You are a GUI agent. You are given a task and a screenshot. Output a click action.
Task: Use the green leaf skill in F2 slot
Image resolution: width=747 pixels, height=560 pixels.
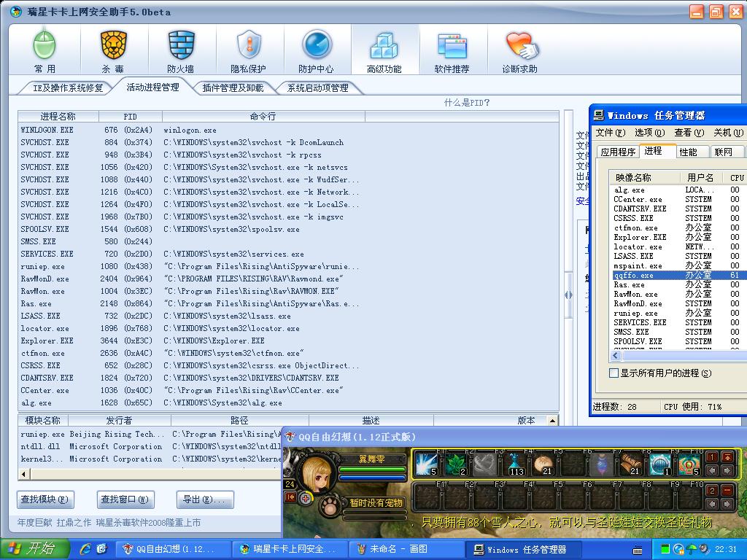pos(455,463)
